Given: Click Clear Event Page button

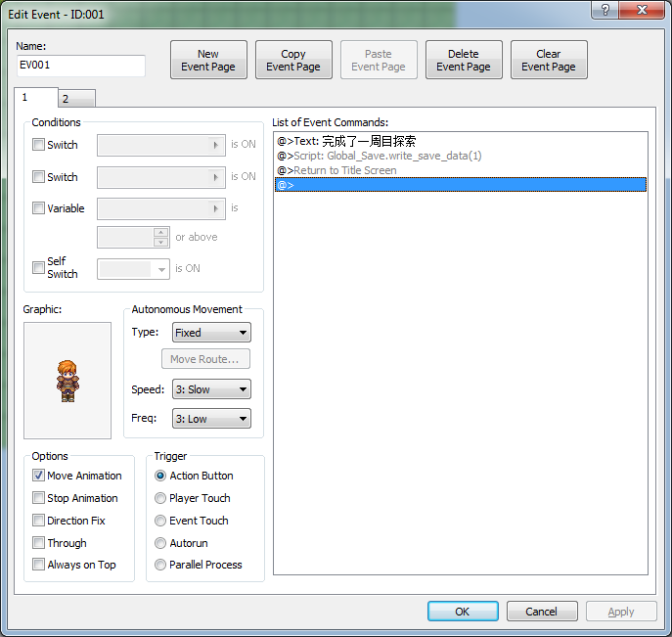Looking at the screenshot, I should pyautogui.click(x=549, y=60).
